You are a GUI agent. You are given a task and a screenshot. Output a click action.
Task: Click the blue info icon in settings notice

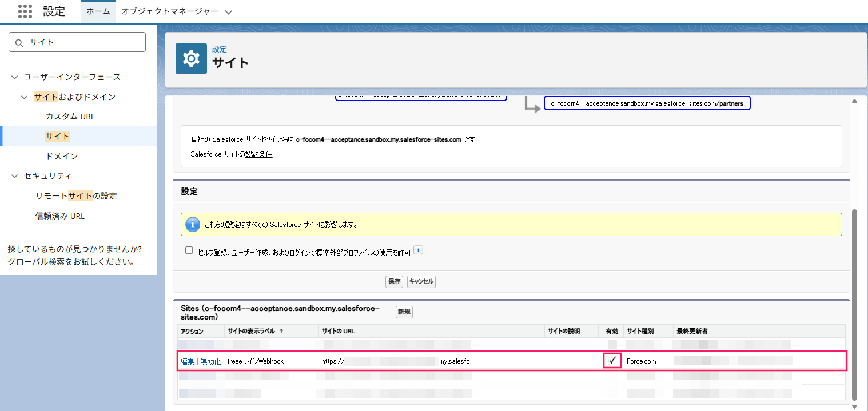tap(193, 224)
